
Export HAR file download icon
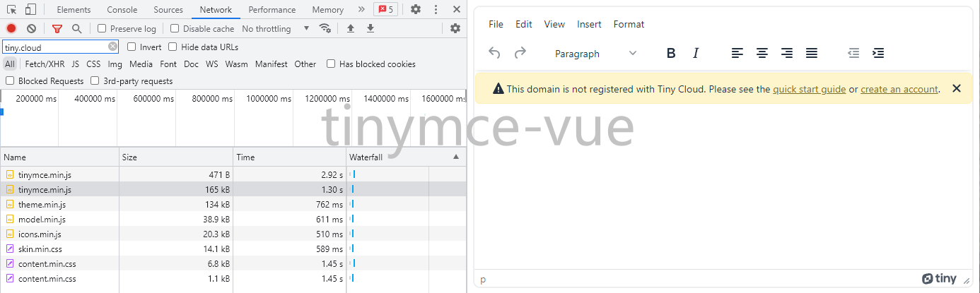[370, 28]
